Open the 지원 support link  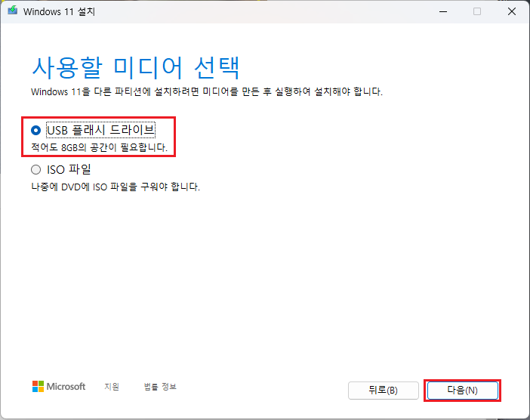click(x=112, y=386)
